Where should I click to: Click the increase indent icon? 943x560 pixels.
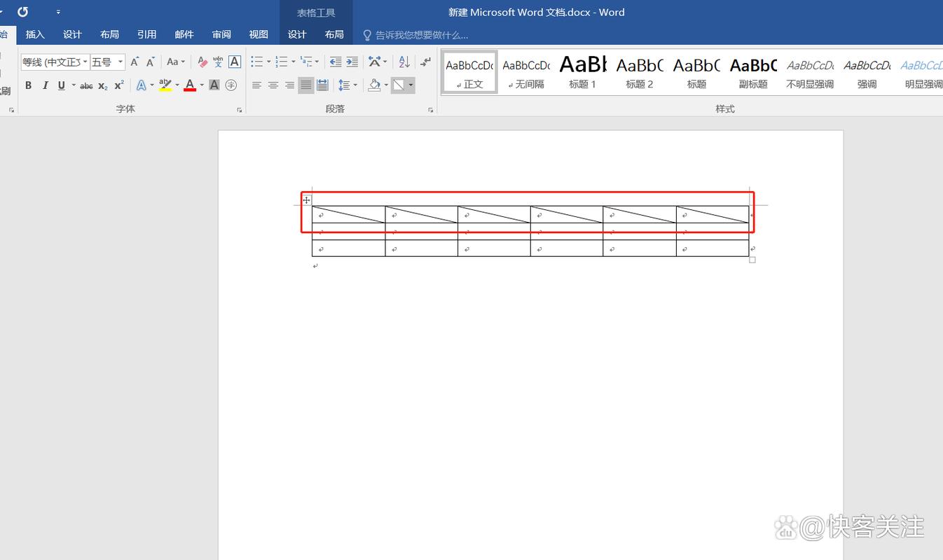point(352,62)
